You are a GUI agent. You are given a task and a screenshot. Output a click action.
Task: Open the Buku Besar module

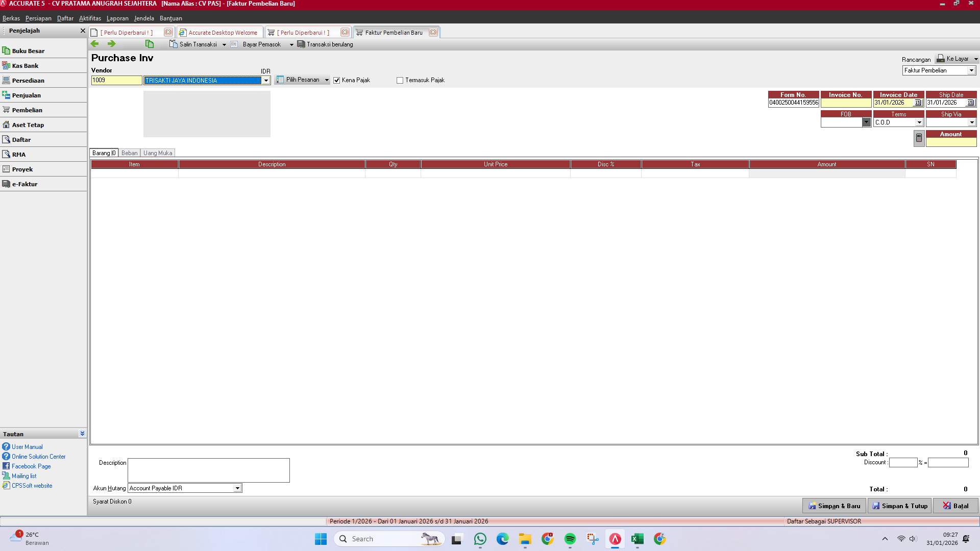coord(29,51)
